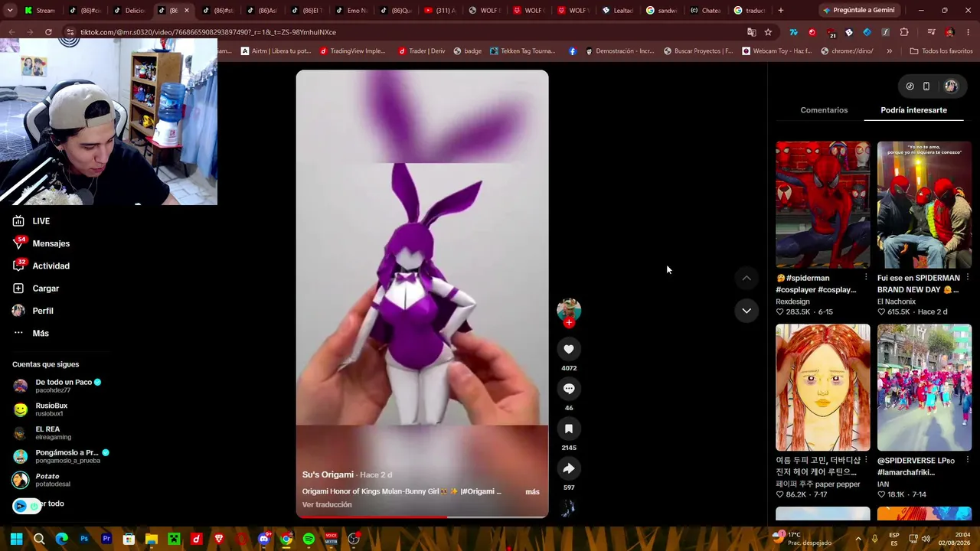The width and height of the screenshot is (980, 551).
Task: Open the El Nachonix Spiderman video thumbnail
Action: [924, 204]
